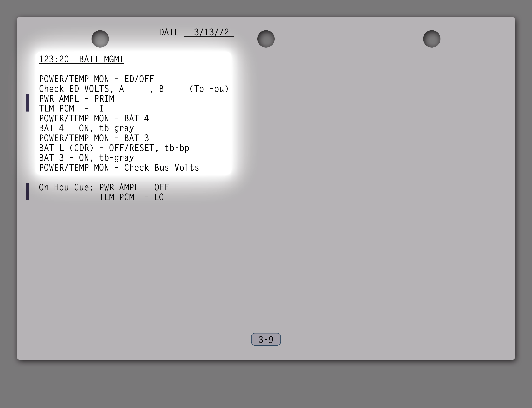Click the 3-9 page number badge
532x408 pixels.
266,339
